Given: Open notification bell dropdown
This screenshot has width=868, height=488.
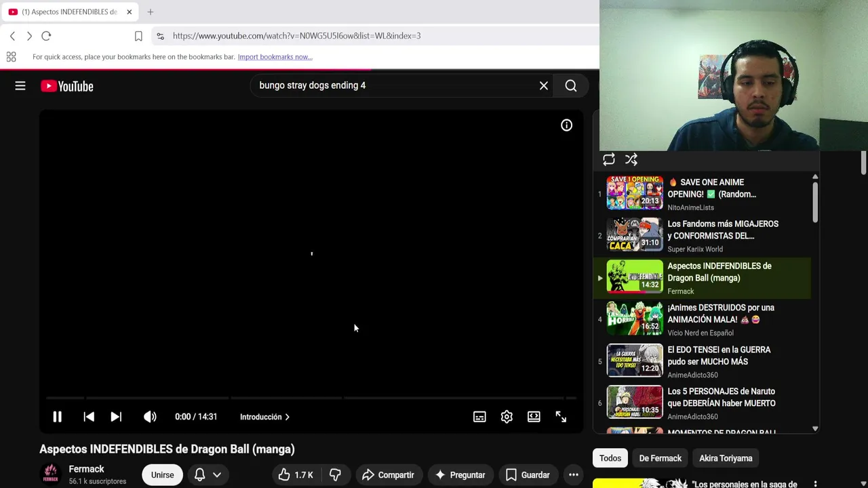Looking at the screenshot, I should (x=208, y=475).
